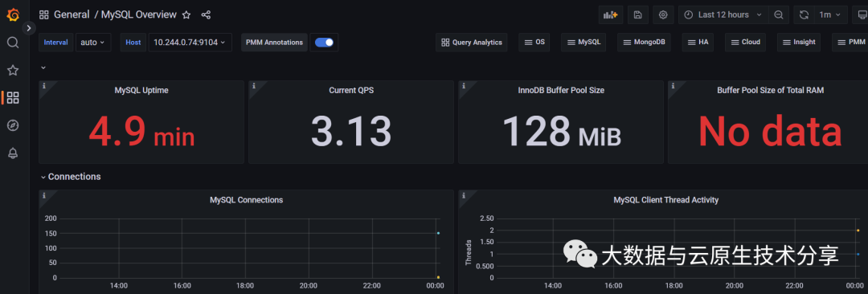Open dashboard settings gear

pyautogui.click(x=663, y=15)
